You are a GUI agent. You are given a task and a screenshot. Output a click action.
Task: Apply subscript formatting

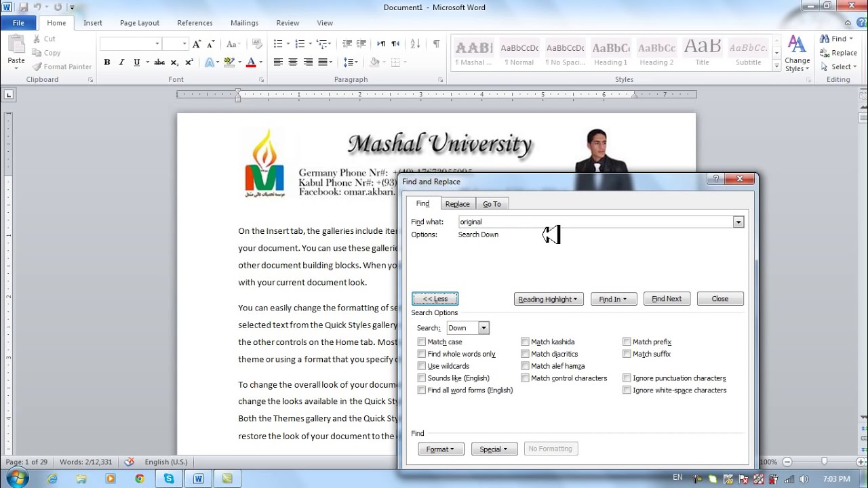point(174,62)
